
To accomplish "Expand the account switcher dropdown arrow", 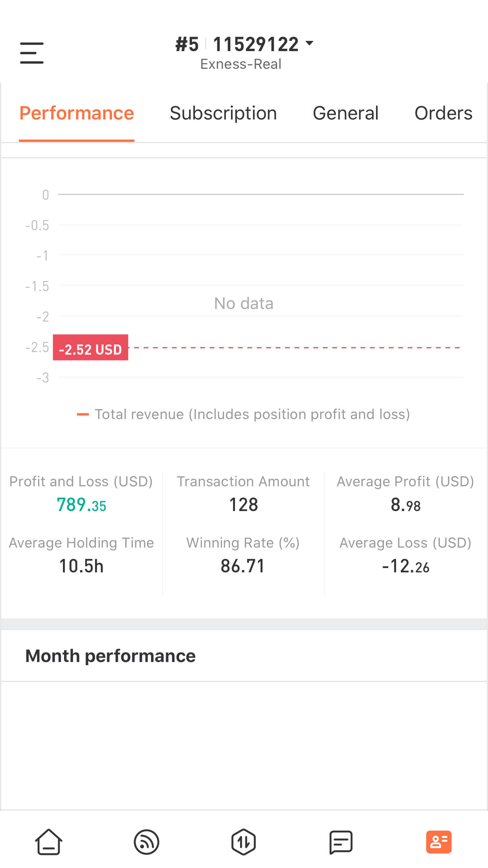I will coord(310,43).
